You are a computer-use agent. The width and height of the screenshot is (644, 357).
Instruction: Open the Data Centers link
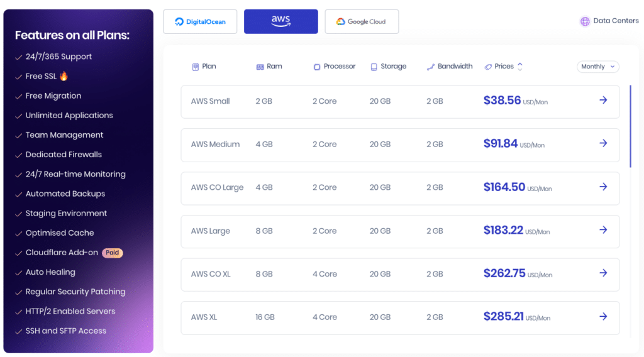pos(616,21)
